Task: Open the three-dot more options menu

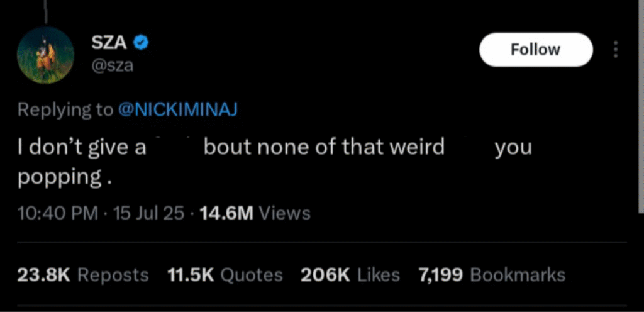Action: click(616, 50)
